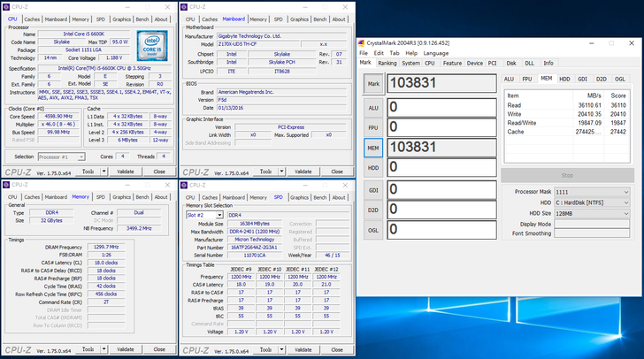
Task: Run the ALU benchmark button
Action: (372, 108)
